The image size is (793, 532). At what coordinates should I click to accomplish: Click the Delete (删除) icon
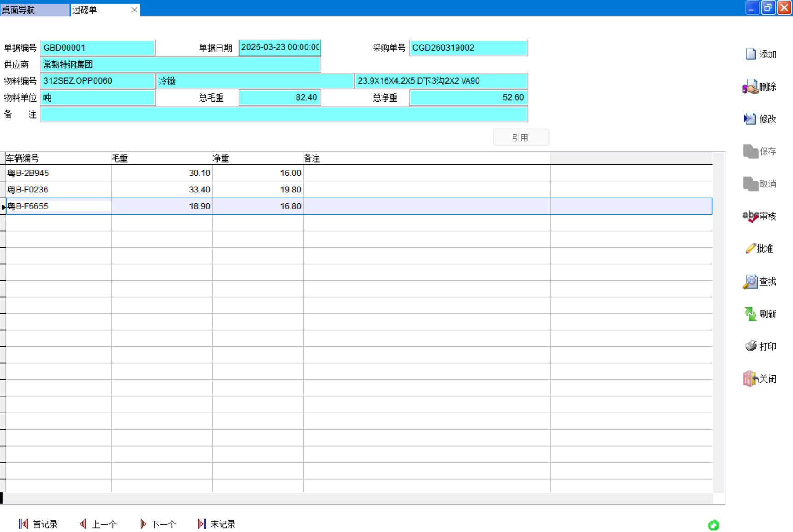750,87
